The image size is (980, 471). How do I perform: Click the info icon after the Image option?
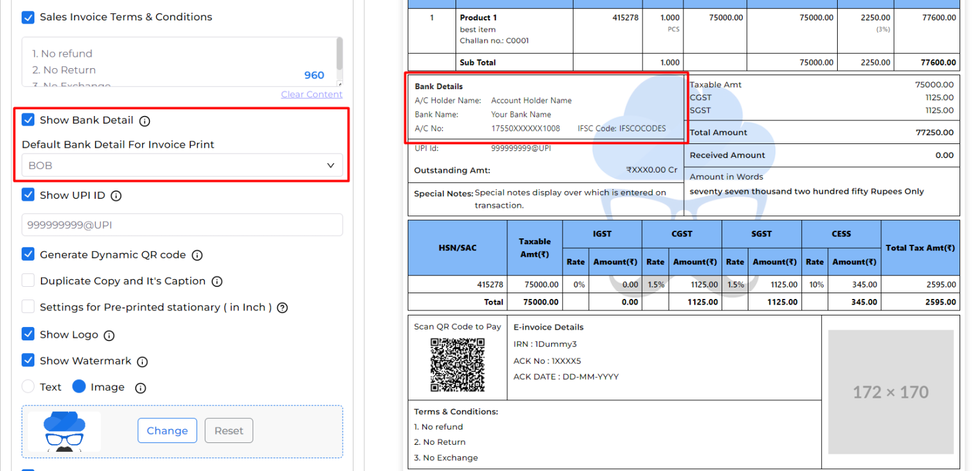click(139, 386)
